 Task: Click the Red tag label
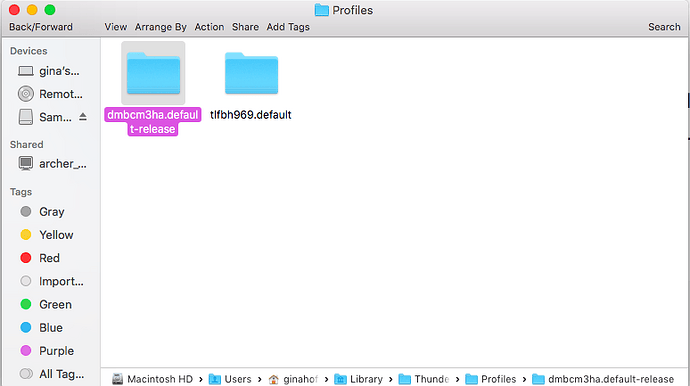point(49,258)
